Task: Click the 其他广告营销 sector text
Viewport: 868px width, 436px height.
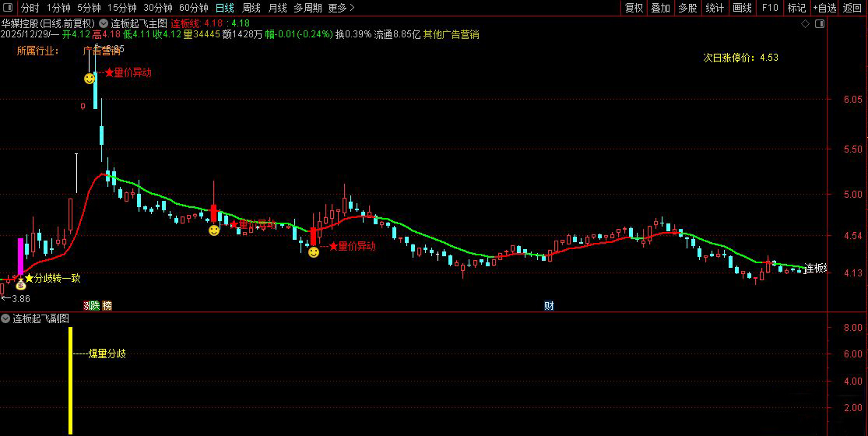Action: pos(452,34)
